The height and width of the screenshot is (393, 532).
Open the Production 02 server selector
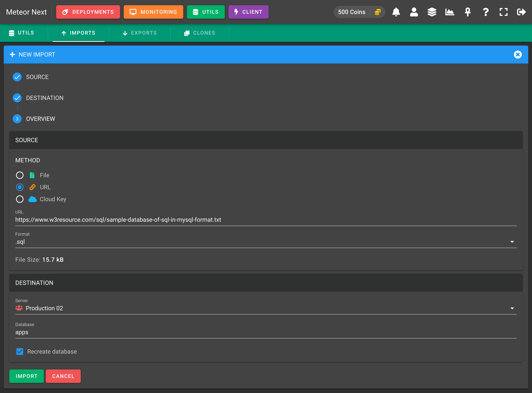click(x=266, y=308)
